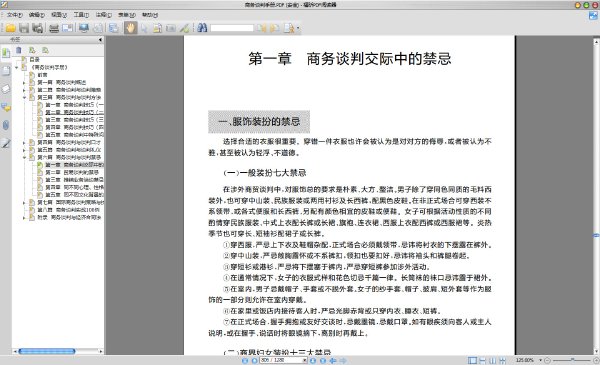Open the Pages panel from the sidebar

(x=6, y=71)
